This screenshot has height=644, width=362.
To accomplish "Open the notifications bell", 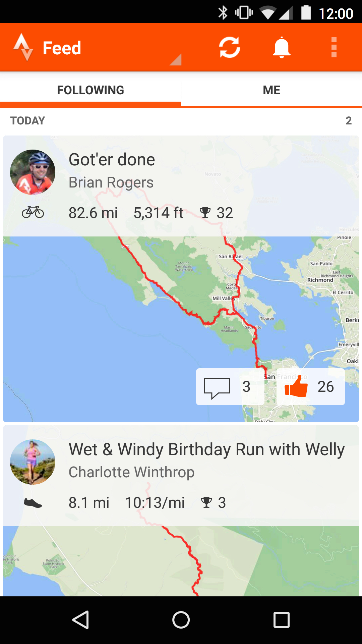I will (282, 48).
